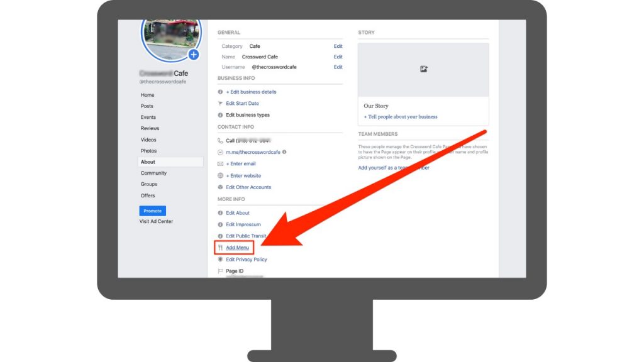Click the Add Menu link
Viewport: 644px width, 362px height.
tap(237, 248)
